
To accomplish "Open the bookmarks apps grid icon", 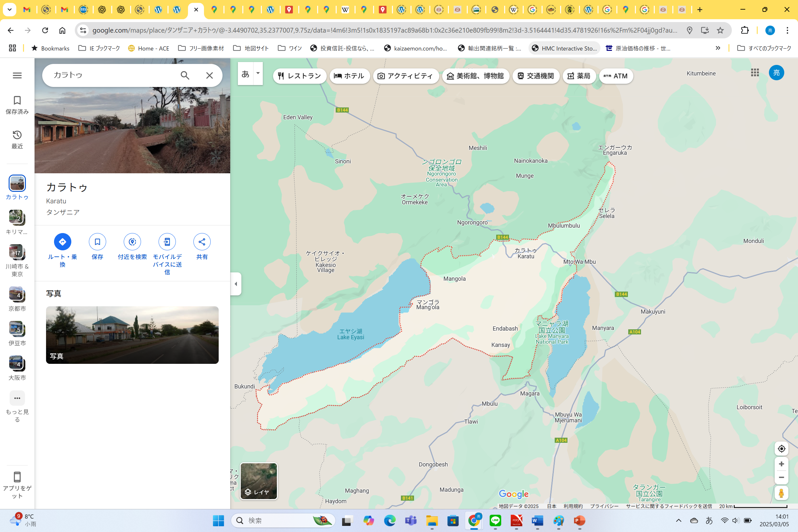I will click(x=12, y=48).
